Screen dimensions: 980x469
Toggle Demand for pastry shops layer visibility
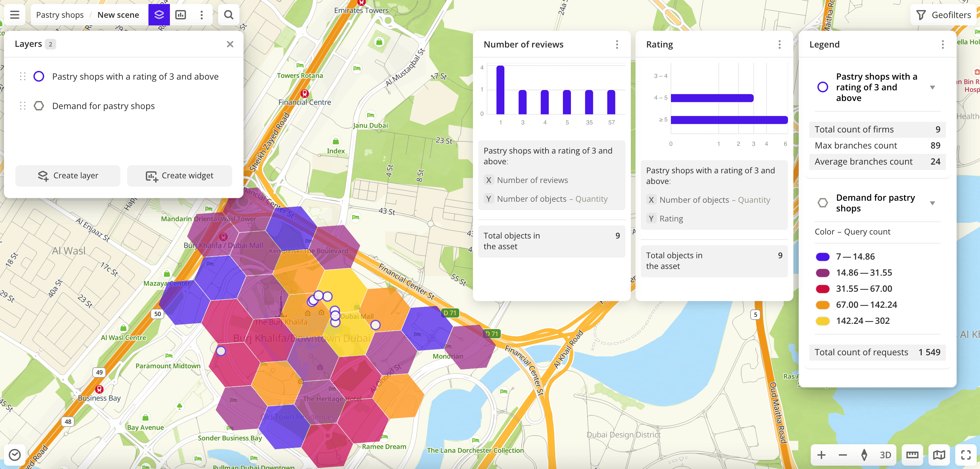point(39,106)
